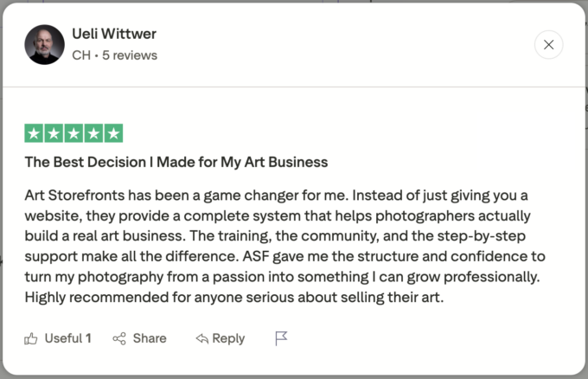Click the CH country label
Image resolution: width=588 pixels, height=379 pixels.
point(80,55)
